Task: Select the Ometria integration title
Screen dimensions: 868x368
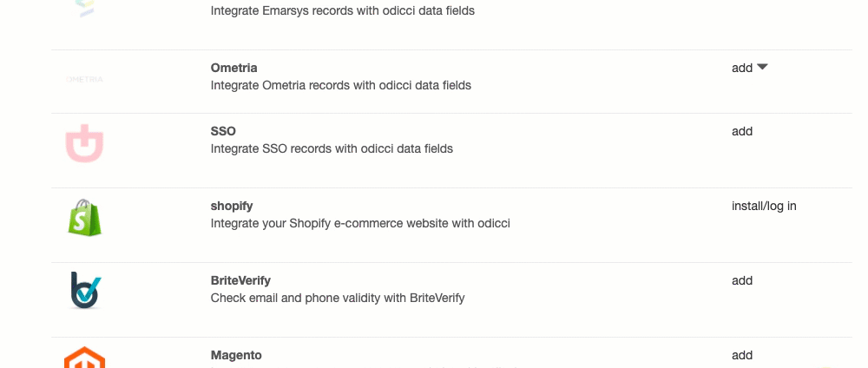Action: point(234,68)
